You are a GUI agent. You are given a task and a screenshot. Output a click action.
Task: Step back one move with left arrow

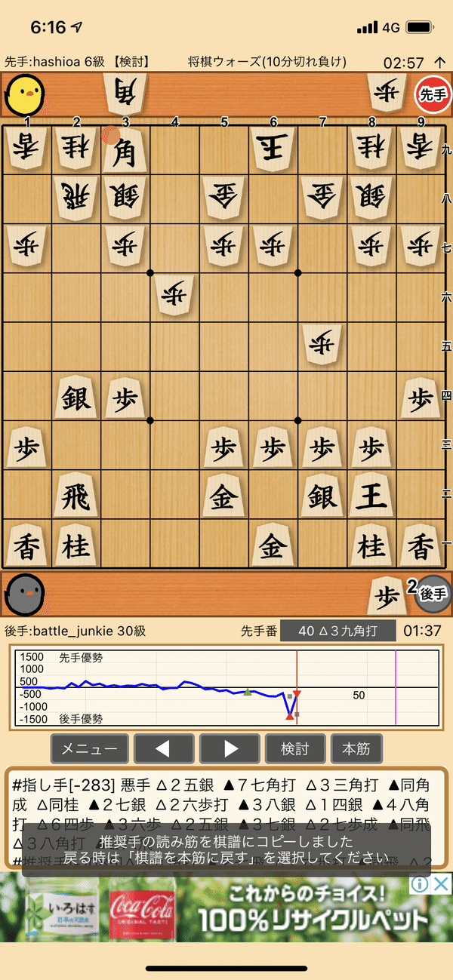[163, 749]
